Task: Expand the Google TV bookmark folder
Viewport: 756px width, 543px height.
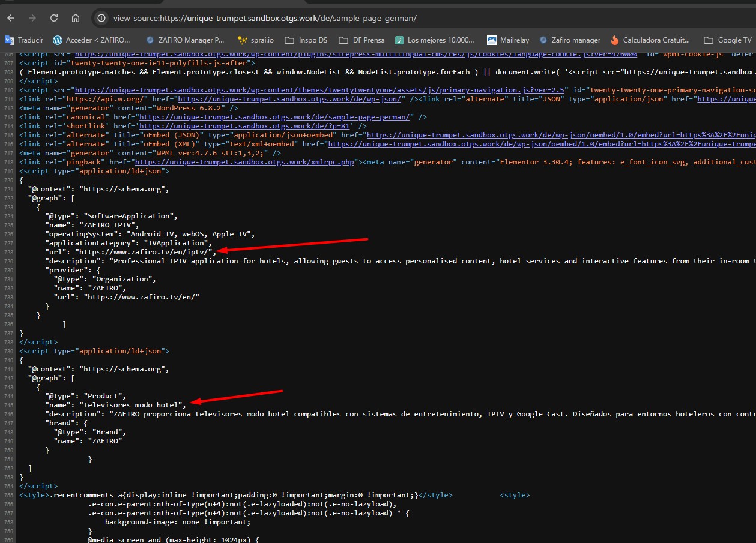Action: pyautogui.click(x=727, y=40)
